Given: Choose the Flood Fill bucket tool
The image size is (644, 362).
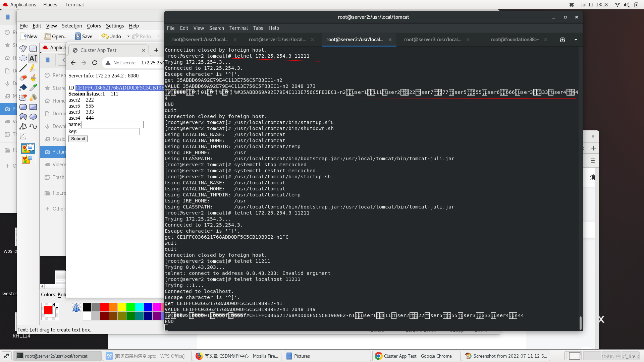Looking at the screenshot, I should coord(23,88).
